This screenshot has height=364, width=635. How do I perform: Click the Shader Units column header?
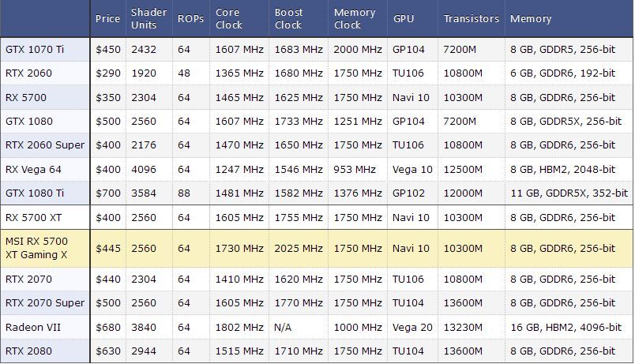click(x=148, y=19)
